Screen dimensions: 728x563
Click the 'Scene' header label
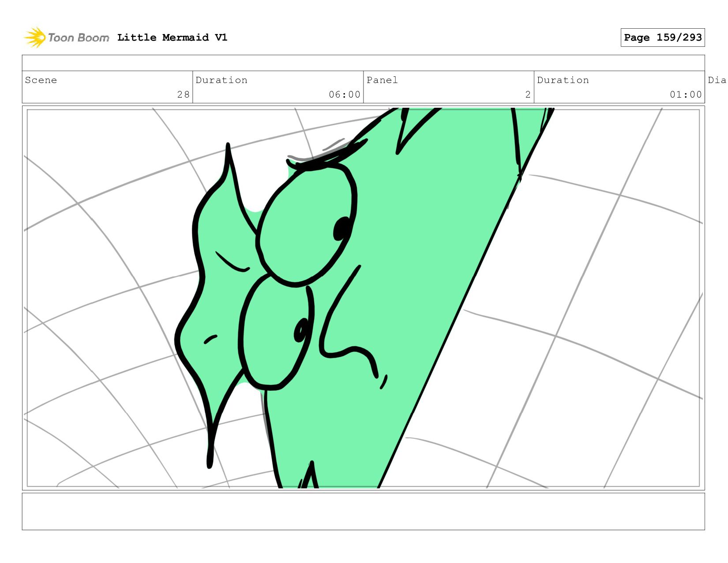(x=41, y=80)
